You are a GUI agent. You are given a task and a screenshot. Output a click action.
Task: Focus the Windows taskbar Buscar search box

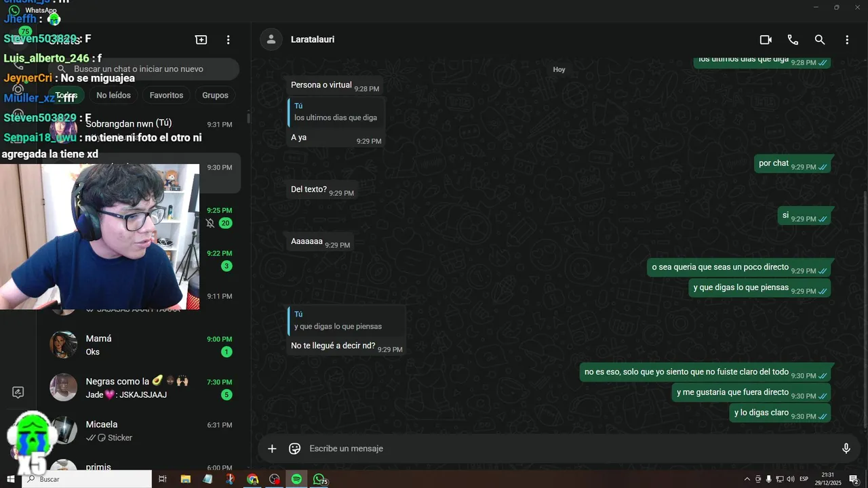click(x=87, y=479)
